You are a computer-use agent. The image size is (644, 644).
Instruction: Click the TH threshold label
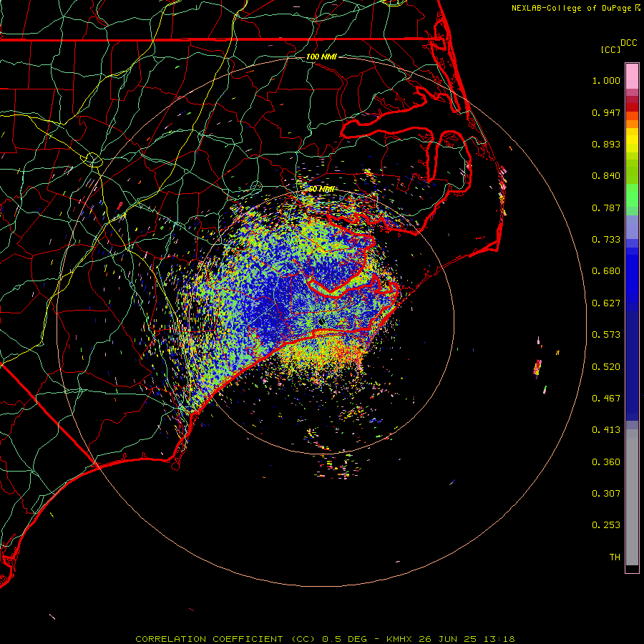pyautogui.click(x=615, y=557)
